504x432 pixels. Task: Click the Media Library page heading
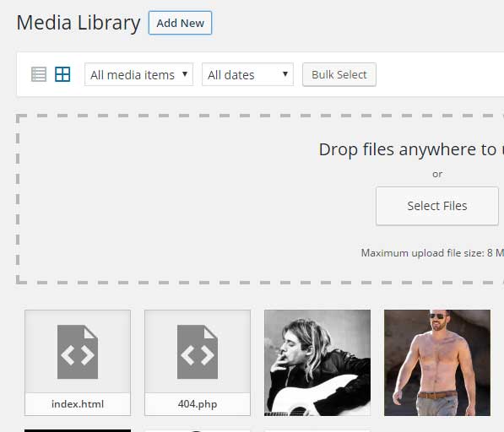[x=79, y=23]
